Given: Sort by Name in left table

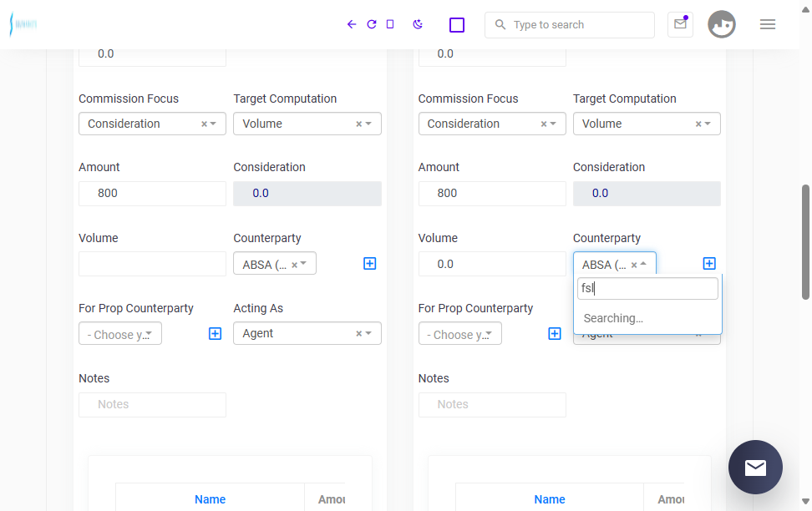Looking at the screenshot, I should point(210,499).
